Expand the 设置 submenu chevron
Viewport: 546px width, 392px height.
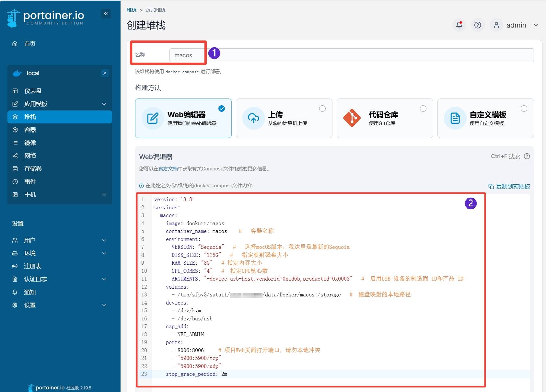click(x=104, y=305)
